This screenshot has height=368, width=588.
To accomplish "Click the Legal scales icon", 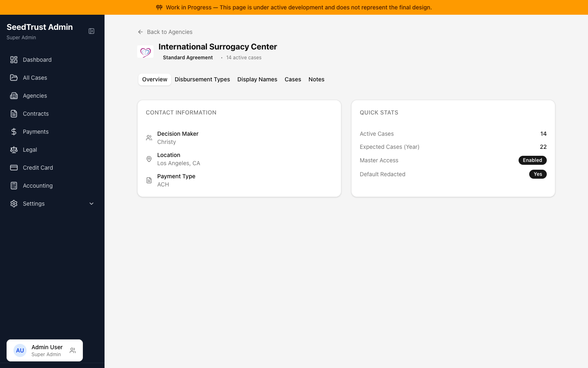I will click(14, 150).
